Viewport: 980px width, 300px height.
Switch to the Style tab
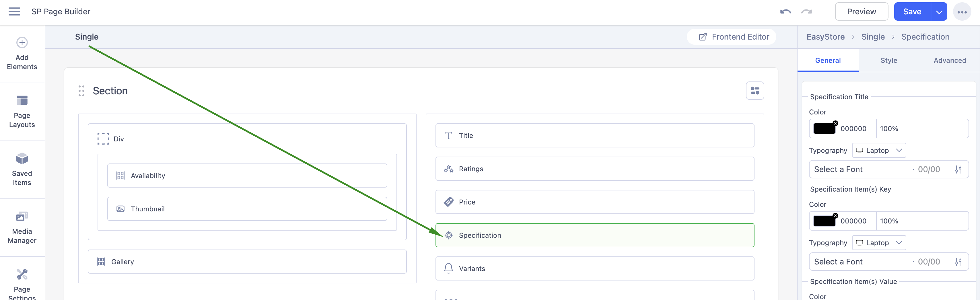[x=889, y=61]
